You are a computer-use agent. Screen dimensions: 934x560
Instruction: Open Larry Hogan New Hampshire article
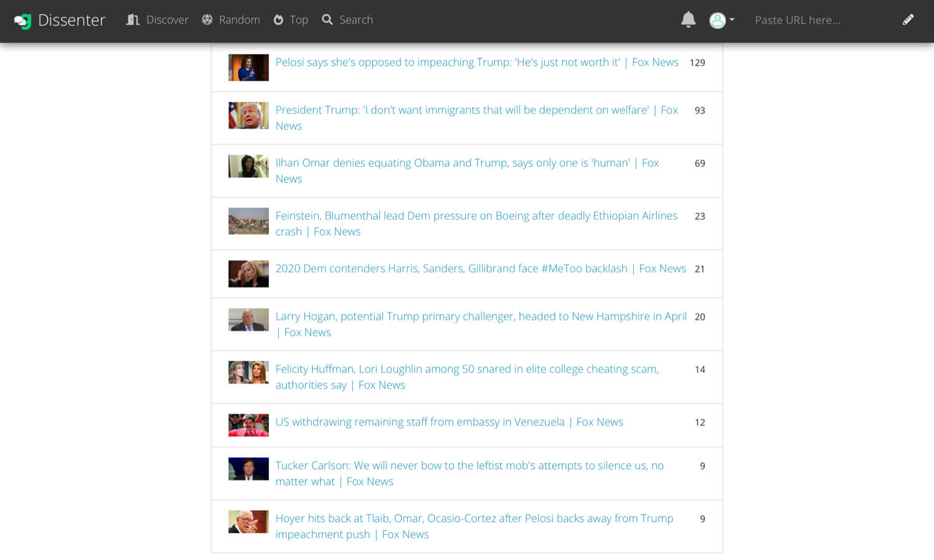(481, 324)
